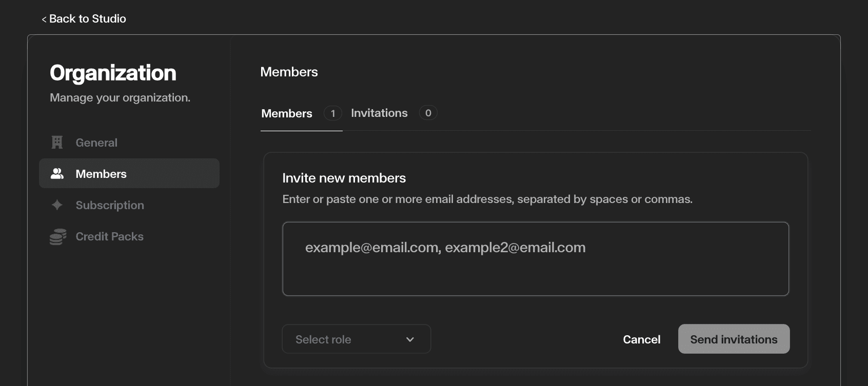Click the Subscription sparkle icon
This screenshot has height=386, width=868.
tap(57, 205)
